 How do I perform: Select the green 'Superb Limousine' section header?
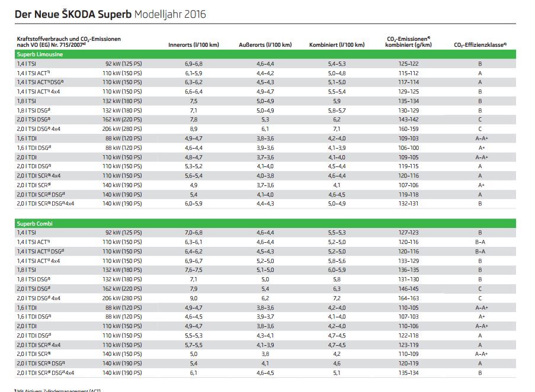[40, 54]
